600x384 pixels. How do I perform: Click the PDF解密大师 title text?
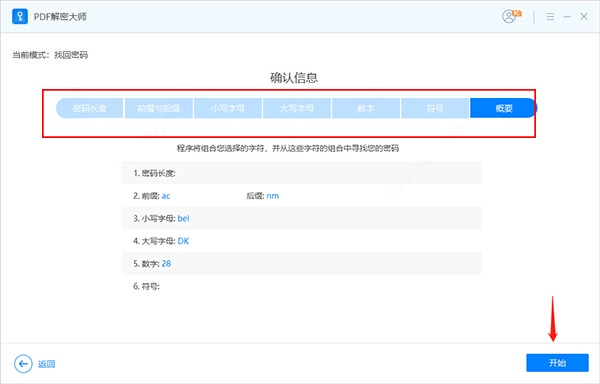[60, 16]
